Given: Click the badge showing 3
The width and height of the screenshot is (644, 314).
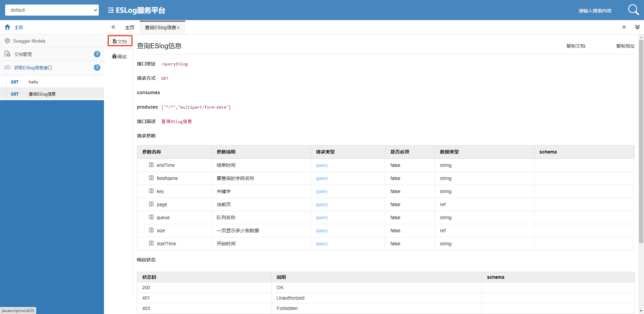Looking at the screenshot, I should click(97, 54).
